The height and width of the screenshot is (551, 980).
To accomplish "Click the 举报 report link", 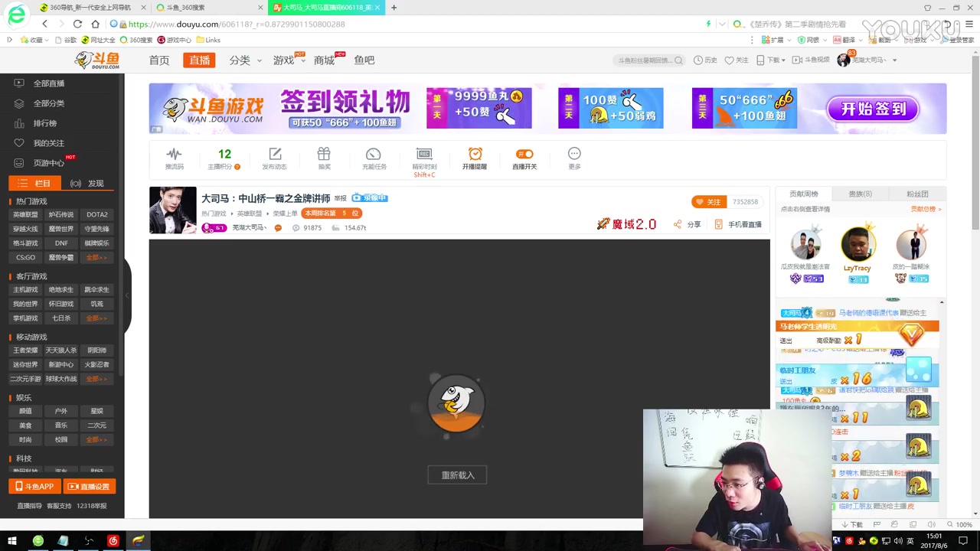I will (340, 198).
